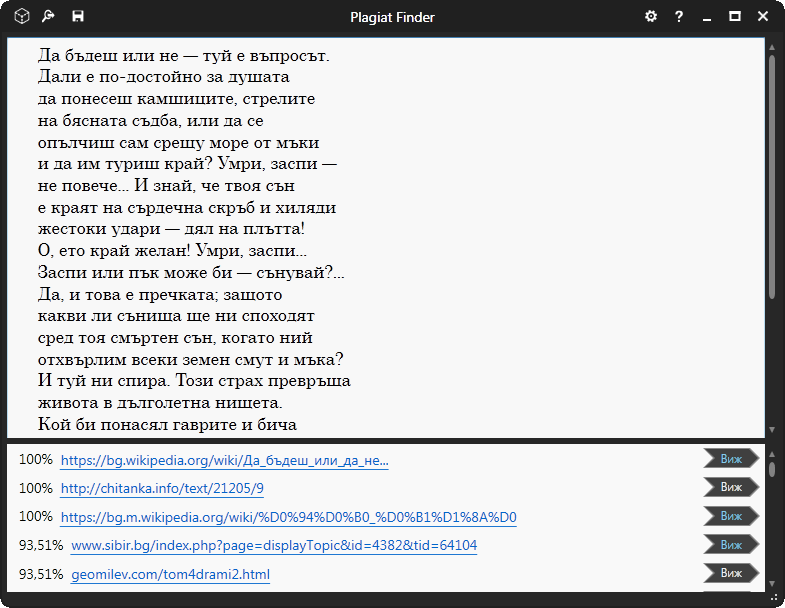Click the window resize grip corner
The height and width of the screenshot is (608, 785).
pyautogui.click(x=773, y=596)
